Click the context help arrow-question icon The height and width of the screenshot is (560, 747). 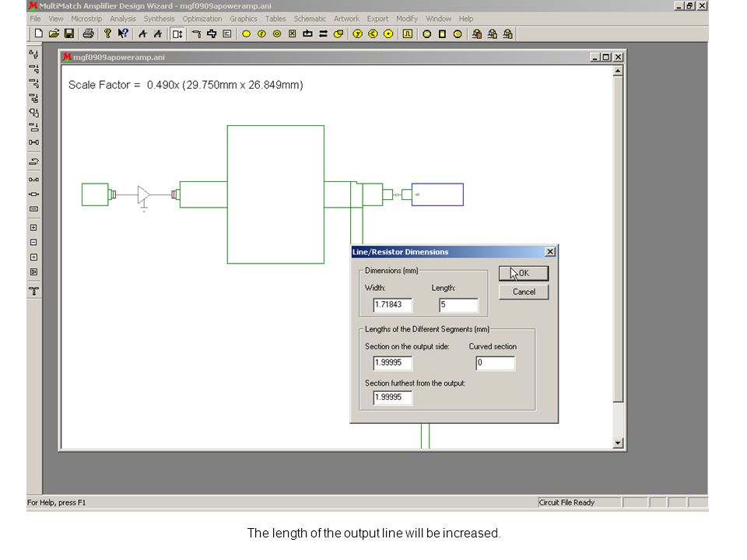123,33
